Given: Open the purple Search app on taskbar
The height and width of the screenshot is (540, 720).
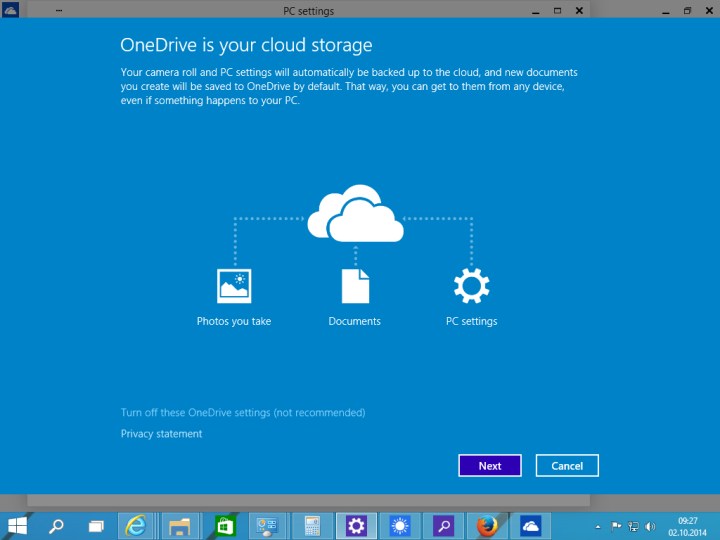Looking at the screenshot, I should tap(444, 526).
